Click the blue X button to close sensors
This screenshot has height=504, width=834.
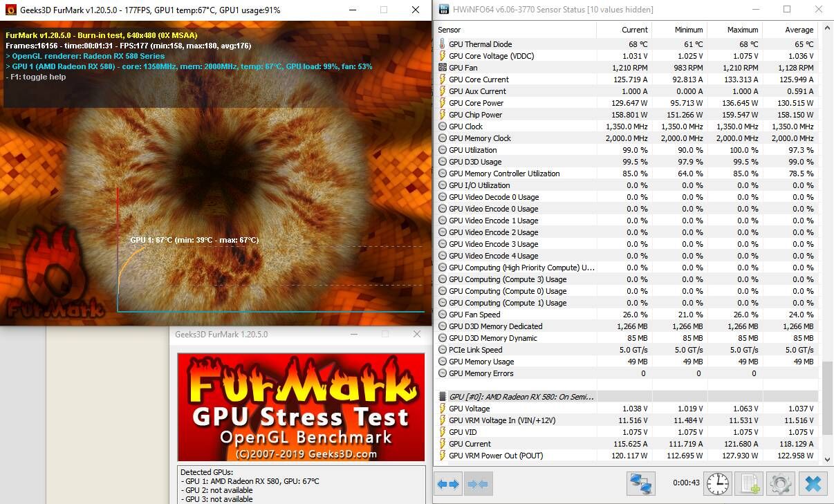[x=813, y=484]
